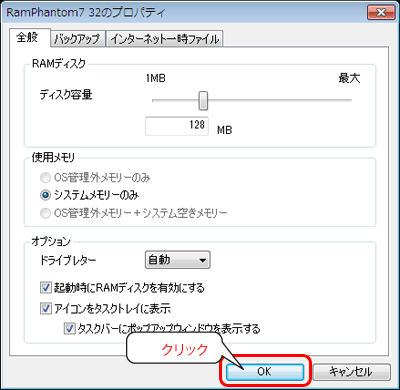Close the RamPhantom7 properties dialog
The width and height of the screenshot is (400, 390).
click(x=381, y=13)
